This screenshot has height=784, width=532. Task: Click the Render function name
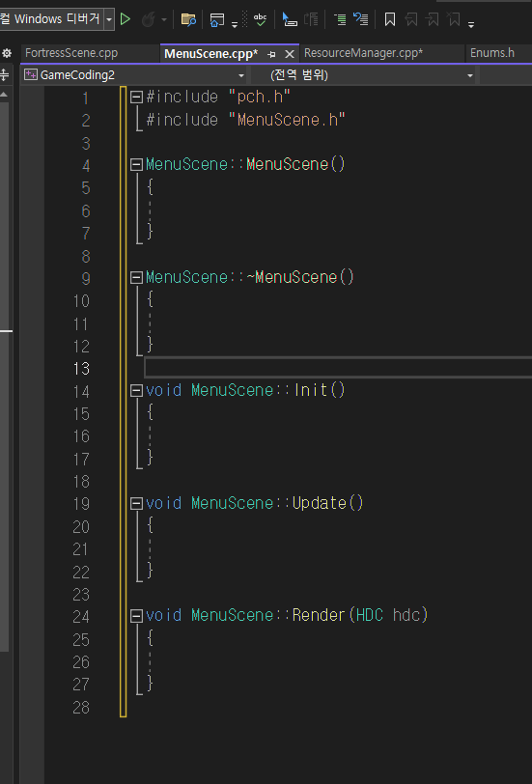319,615
